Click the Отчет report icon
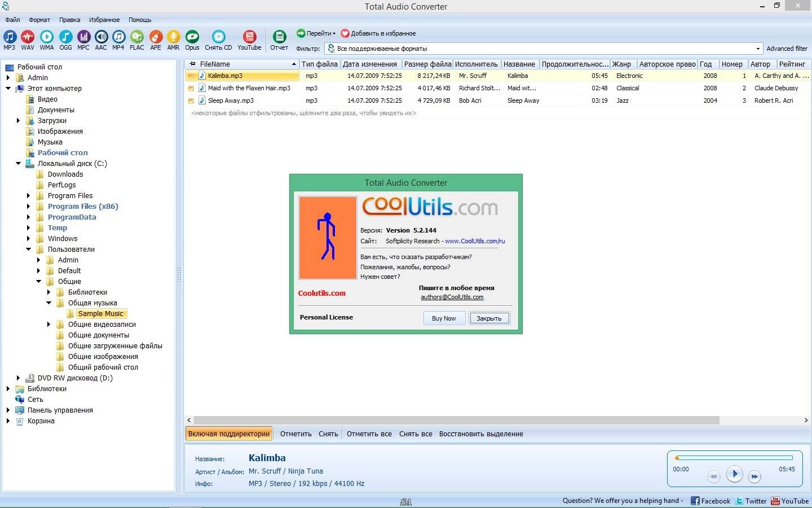The width and height of the screenshot is (812, 508). [279, 40]
